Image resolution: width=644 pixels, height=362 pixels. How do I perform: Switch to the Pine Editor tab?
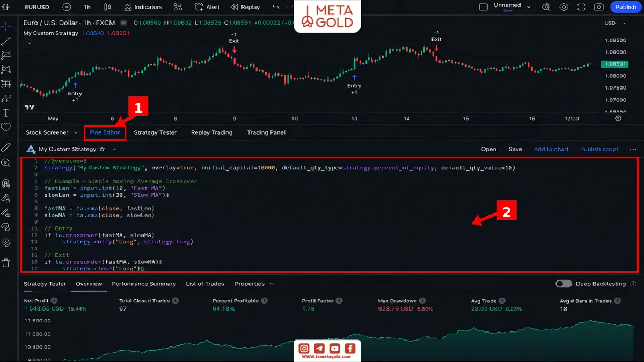pyautogui.click(x=105, y=132)
